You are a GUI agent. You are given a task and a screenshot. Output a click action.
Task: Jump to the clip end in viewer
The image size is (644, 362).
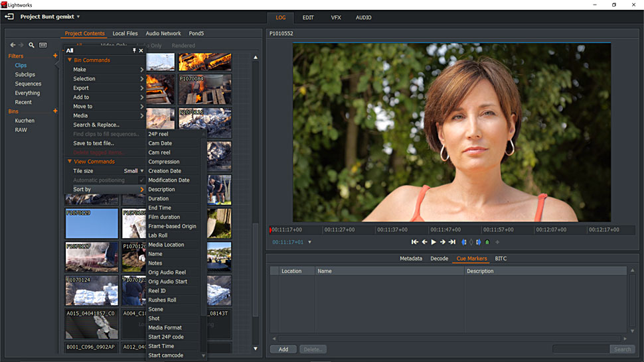[x=452, y=242]
